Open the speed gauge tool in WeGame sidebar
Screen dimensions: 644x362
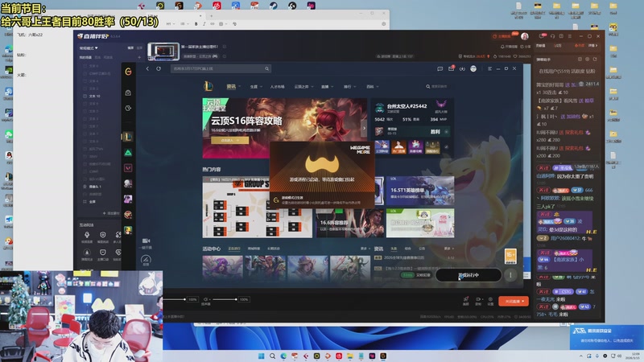146,259
